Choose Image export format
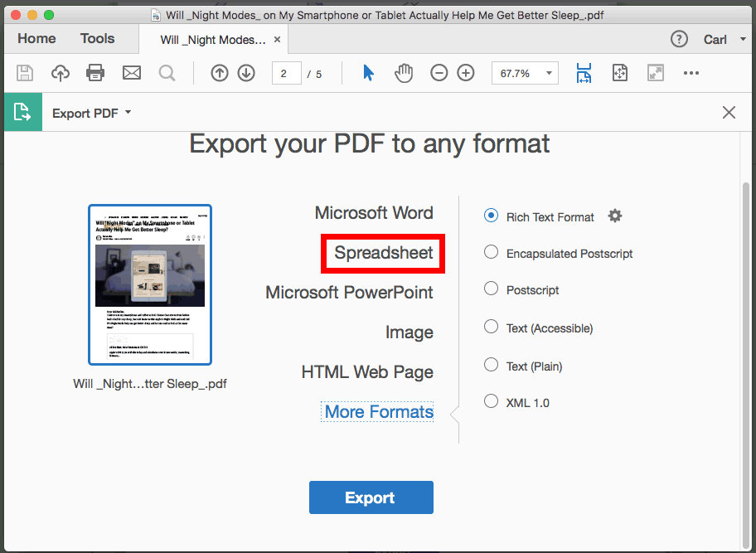This screenshot has height=553, width=756. point(409,332)
